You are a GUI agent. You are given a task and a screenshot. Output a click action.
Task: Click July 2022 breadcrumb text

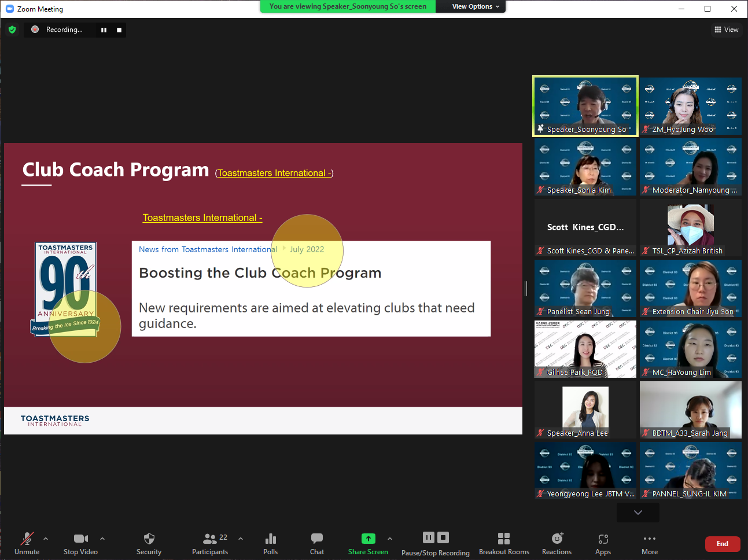307,249
